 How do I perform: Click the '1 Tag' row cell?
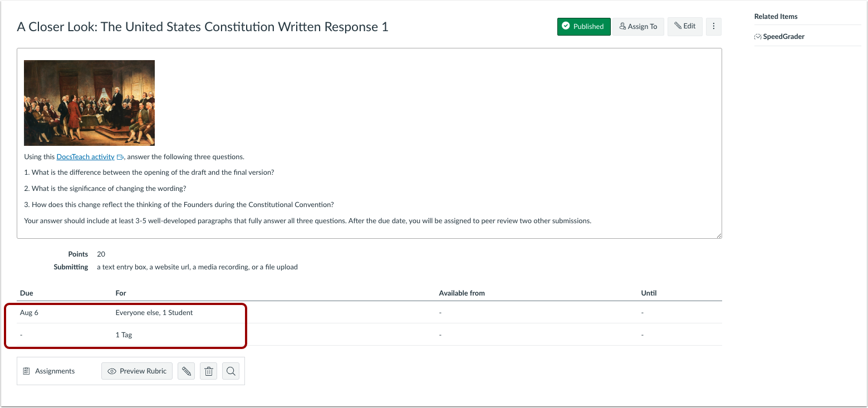click(x=124, y=335)
